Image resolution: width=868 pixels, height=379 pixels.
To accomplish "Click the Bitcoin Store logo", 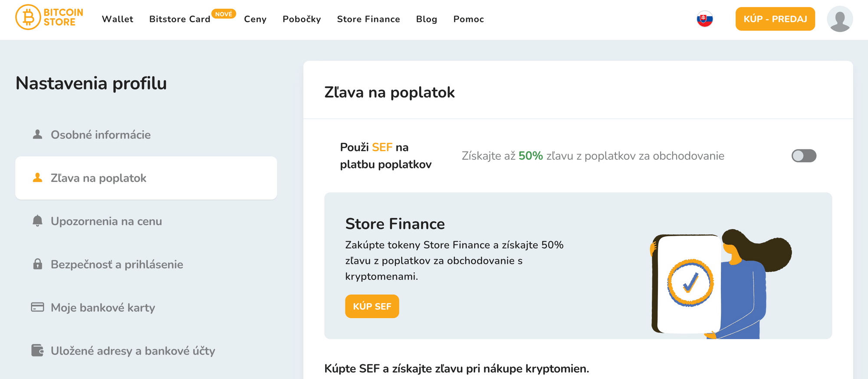I will coord(49,19).
